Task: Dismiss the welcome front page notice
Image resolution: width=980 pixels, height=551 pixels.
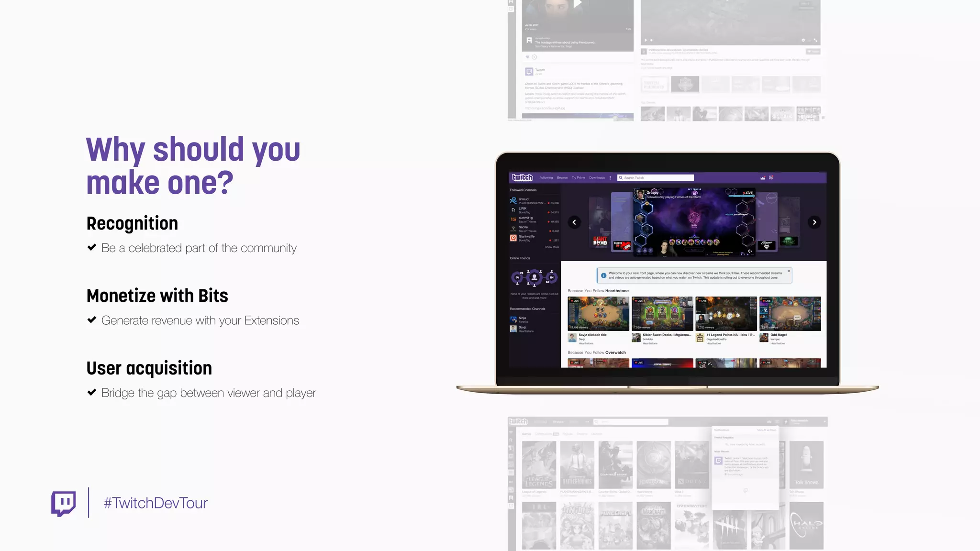Action: point(789,271)
